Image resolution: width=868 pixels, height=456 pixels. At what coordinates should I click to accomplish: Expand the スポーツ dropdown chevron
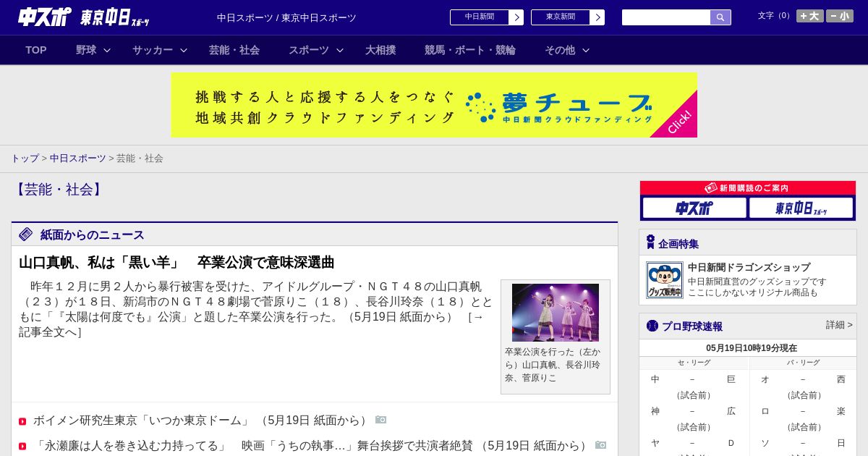(340, 50)
